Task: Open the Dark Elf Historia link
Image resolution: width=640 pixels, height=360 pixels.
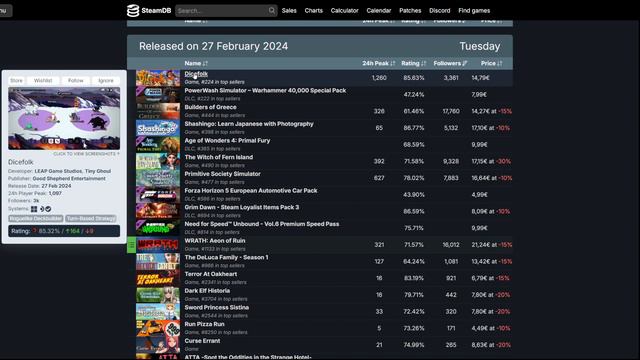Action: 207,291
